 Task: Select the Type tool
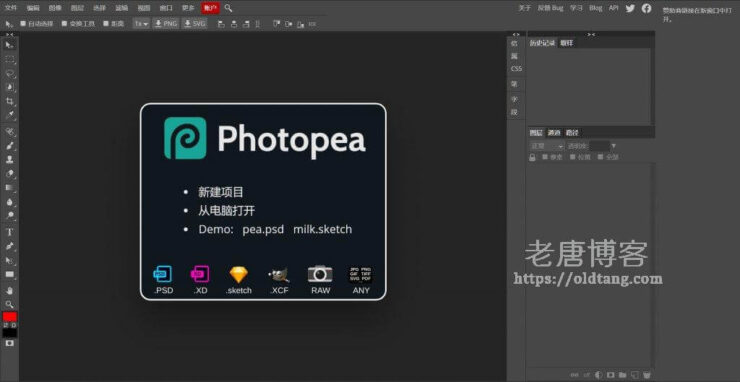tap(9, 232)
